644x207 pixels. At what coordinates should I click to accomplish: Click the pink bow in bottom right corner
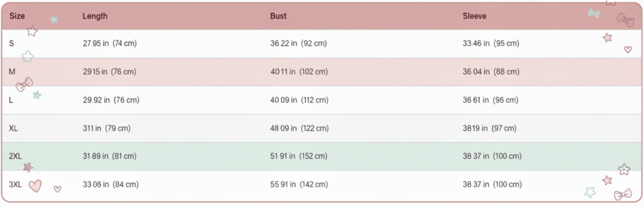tap(623, 194)
